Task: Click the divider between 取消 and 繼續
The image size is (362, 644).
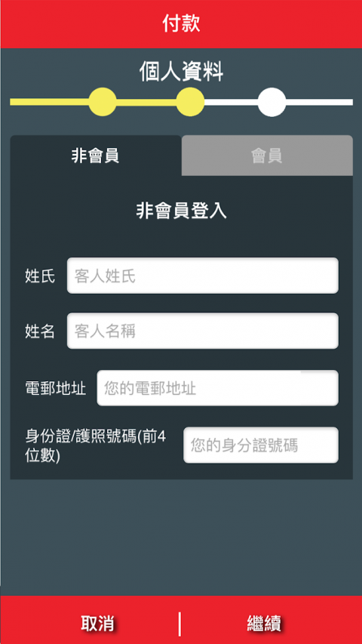Action: 179,624
